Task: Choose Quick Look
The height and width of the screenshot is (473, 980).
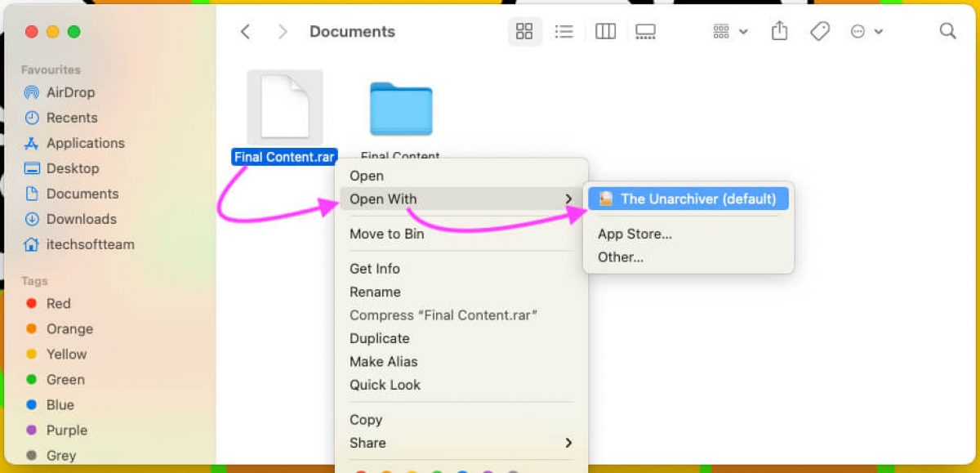Action: coord(385,385)
